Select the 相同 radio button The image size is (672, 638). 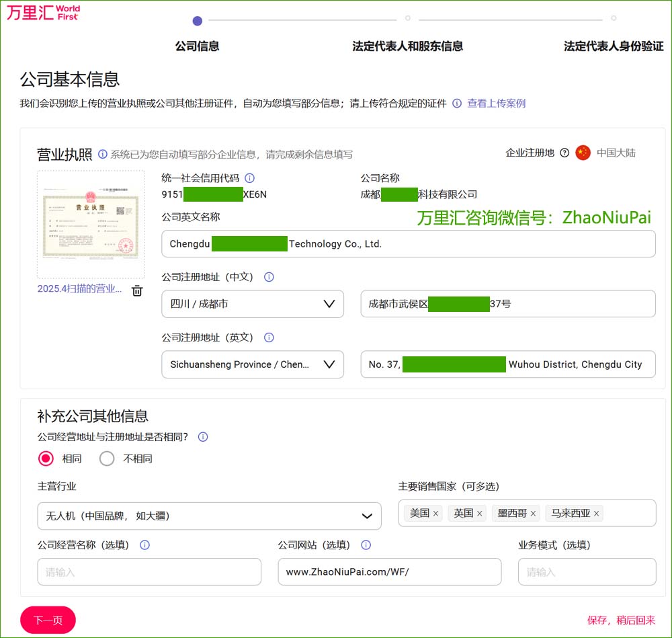[46, 458]
